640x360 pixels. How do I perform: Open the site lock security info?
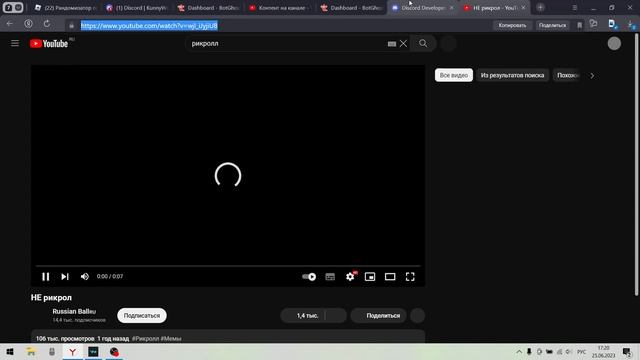click(x=71, y=26)
